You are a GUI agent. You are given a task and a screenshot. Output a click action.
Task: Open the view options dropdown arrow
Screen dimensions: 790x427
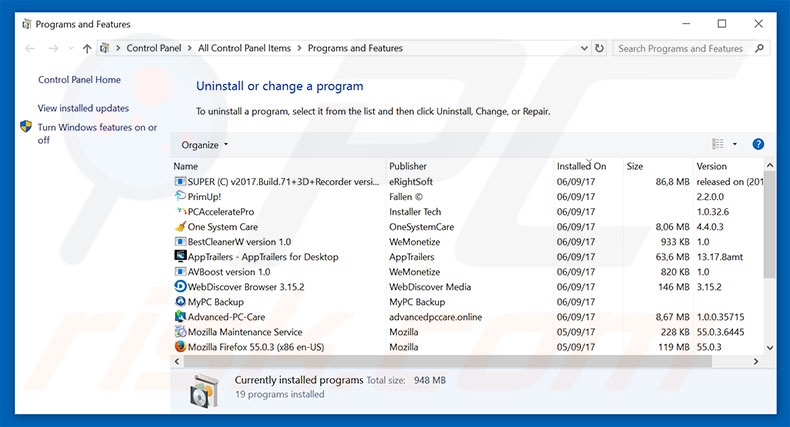click(735, 145)
